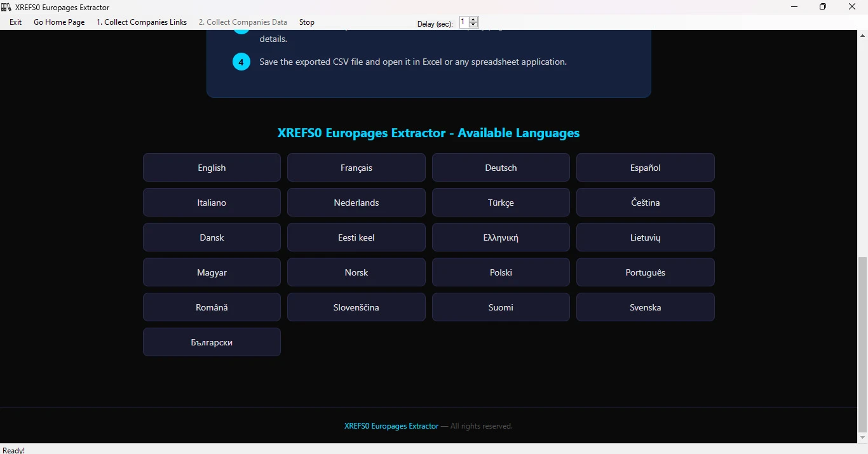Choose the Svenska language button

646,307
